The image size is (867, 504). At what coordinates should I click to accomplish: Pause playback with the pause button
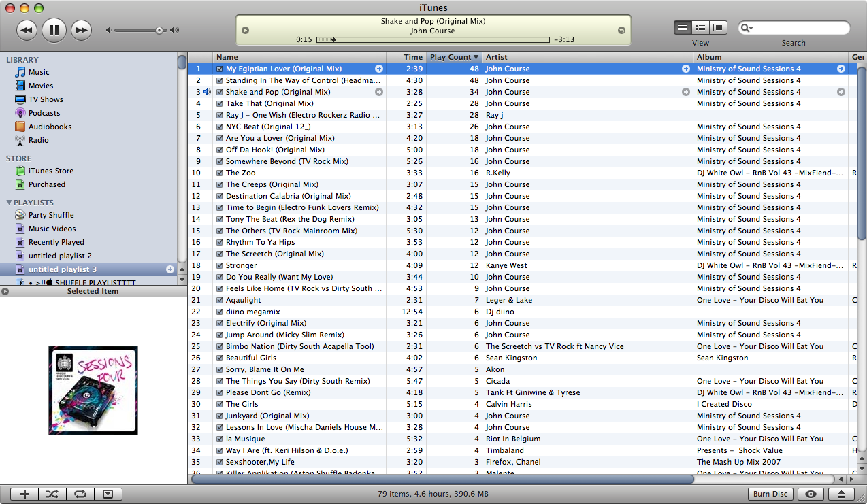[x=54, y=29]
